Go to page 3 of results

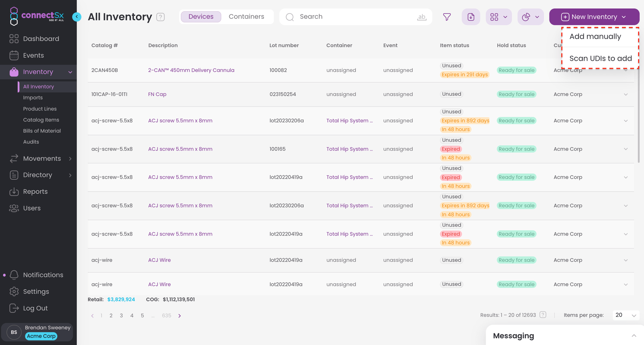[121, 315]
